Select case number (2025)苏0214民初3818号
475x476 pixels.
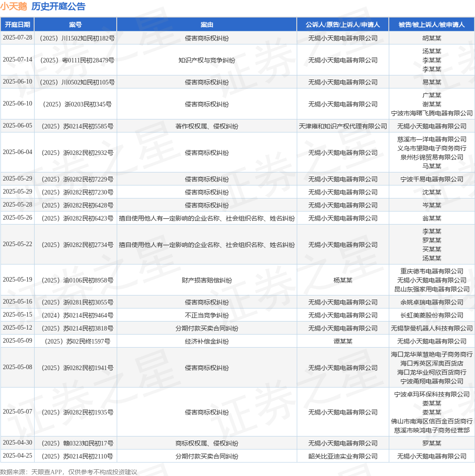(x=77, y=328)
